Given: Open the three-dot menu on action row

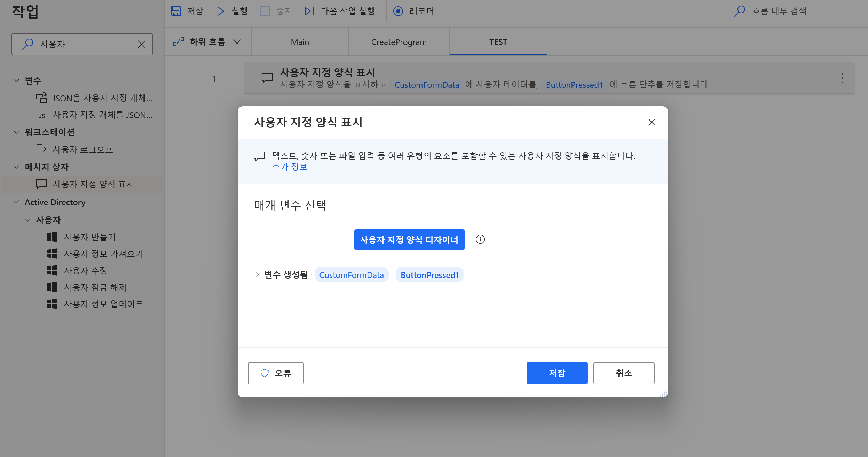Looking at the screenshot, I should (842, 78).
